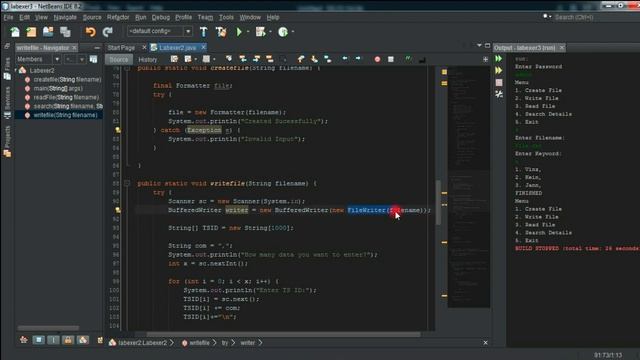Viewport: 640px width, 360px height.
Task: Open the Tools menu
Action: tap(226, 17)
